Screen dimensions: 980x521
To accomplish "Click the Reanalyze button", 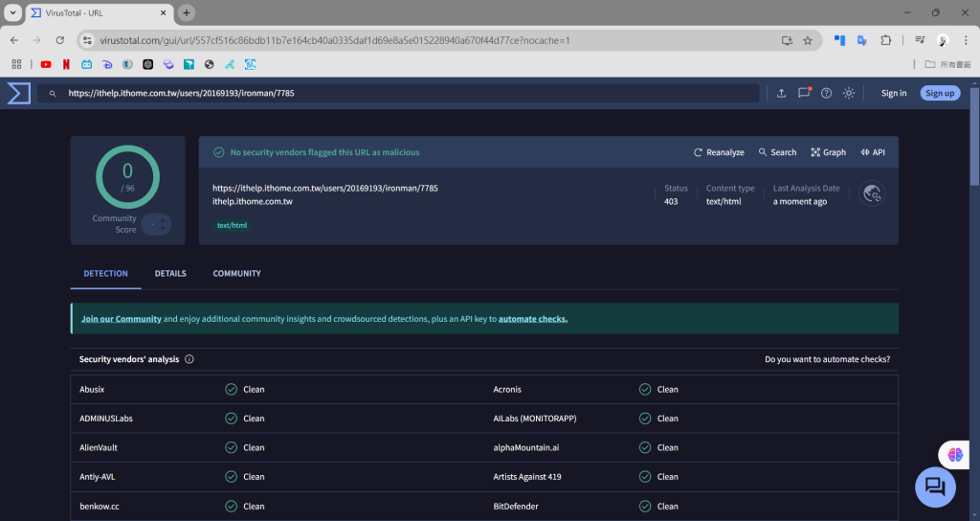I will [x=719, y=152].
